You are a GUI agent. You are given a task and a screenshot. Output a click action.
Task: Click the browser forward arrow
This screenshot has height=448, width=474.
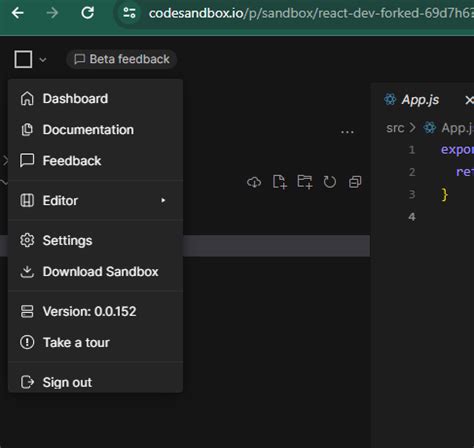52,13
